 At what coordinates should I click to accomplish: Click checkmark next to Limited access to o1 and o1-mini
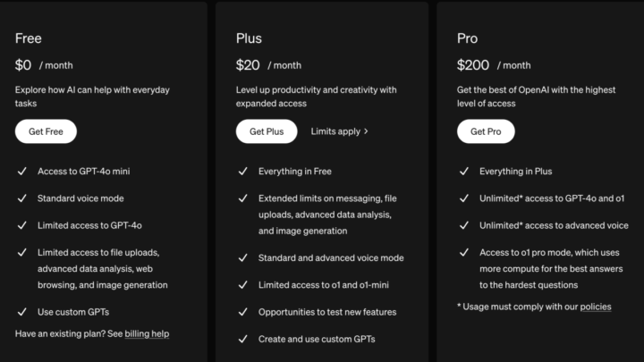pyautogui.click(x=243, y=285)
